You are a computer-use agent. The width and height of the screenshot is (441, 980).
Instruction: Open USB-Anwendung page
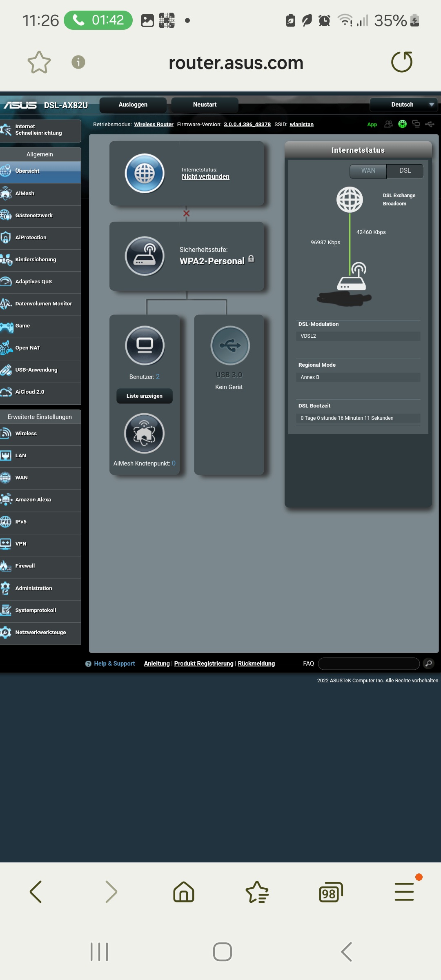40,370
